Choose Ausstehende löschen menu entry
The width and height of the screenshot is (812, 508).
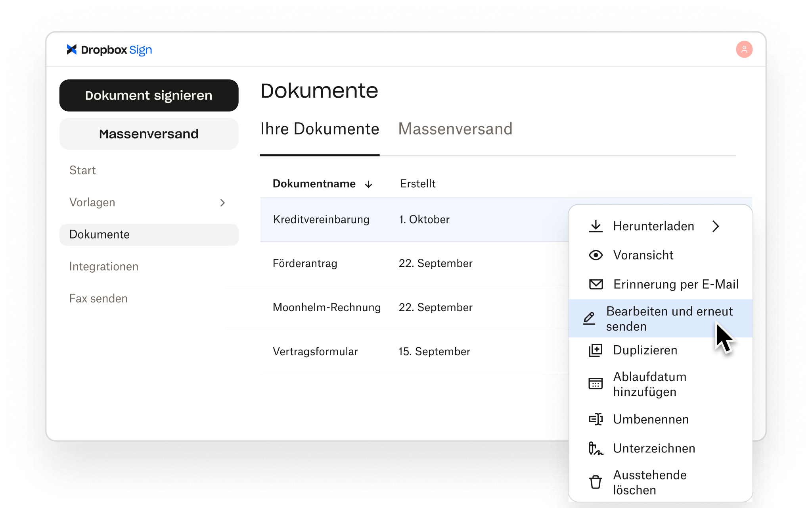pos(660,482)
